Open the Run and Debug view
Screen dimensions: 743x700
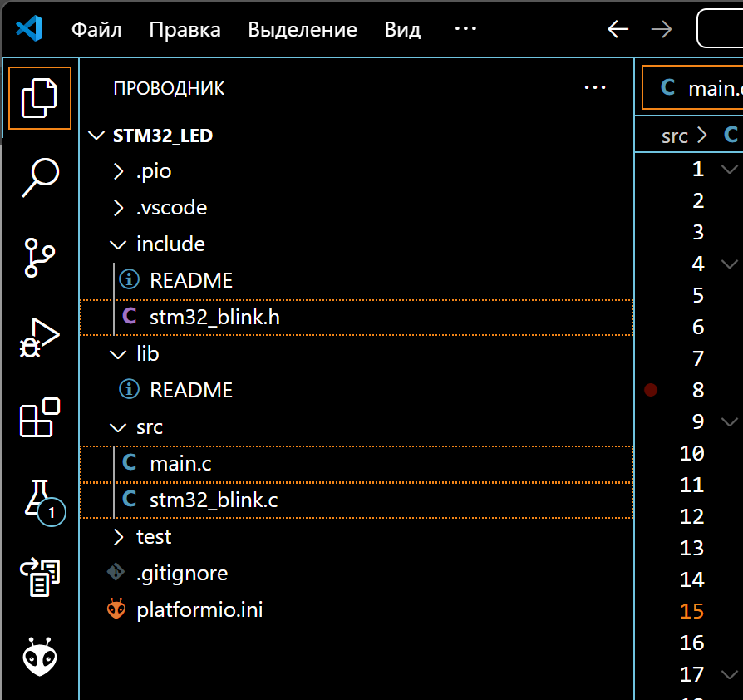(40, 338)
